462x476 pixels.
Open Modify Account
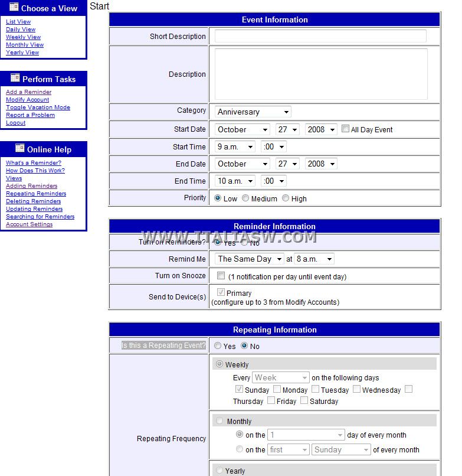point(27,100)
